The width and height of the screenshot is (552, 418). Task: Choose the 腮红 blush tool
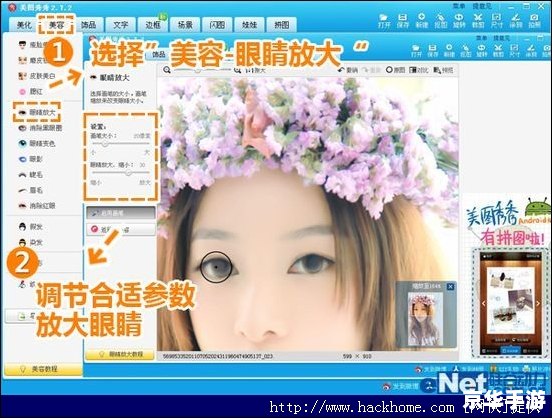point(31,92)
